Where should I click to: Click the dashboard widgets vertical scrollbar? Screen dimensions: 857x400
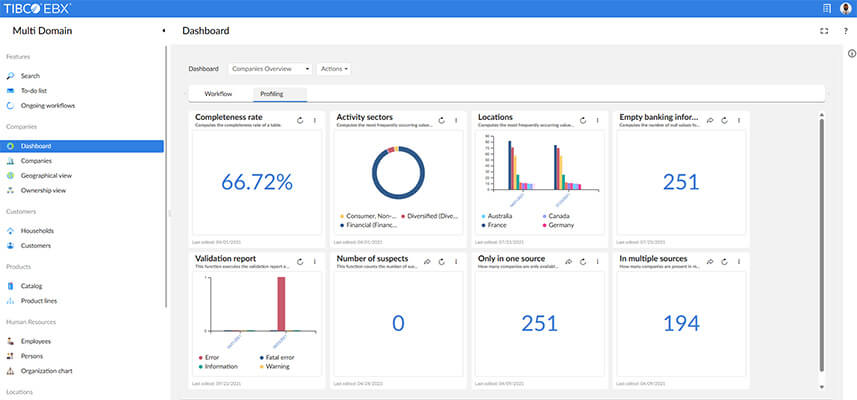click(821, 244)
